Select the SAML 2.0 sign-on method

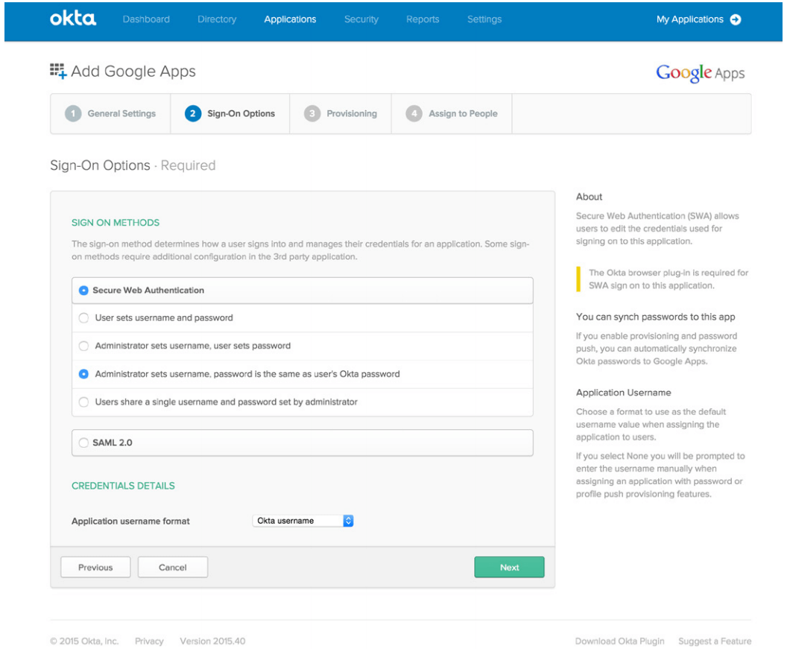click(83, 443)
